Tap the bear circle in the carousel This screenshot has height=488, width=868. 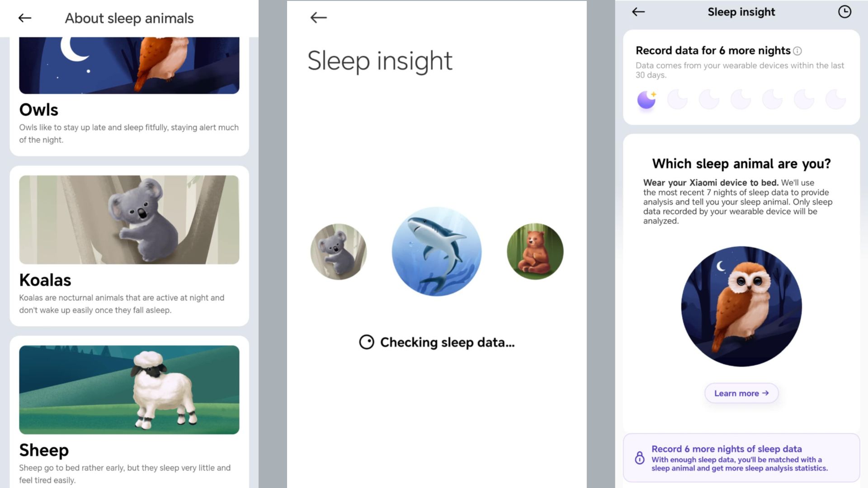pyautogui.click(x=535, y=252)
